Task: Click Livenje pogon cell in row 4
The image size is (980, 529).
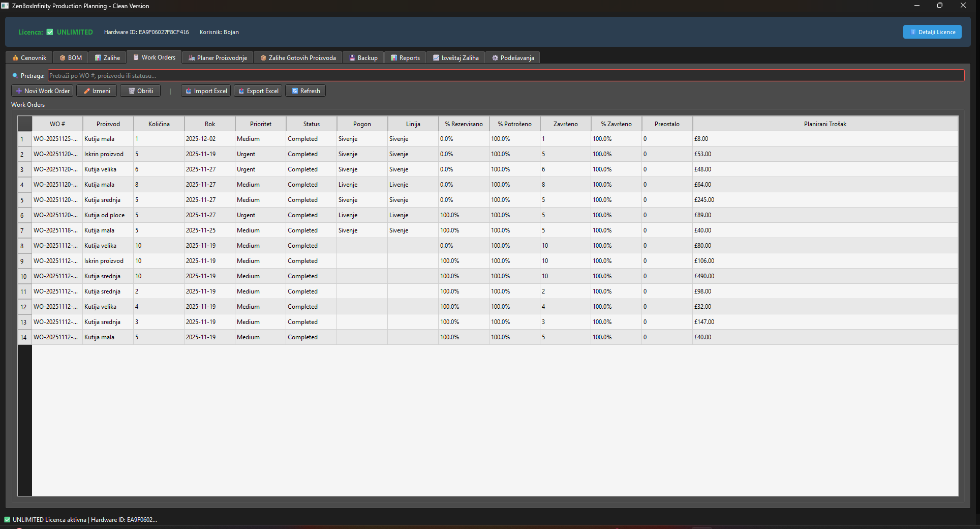Action: pos(362,185)
